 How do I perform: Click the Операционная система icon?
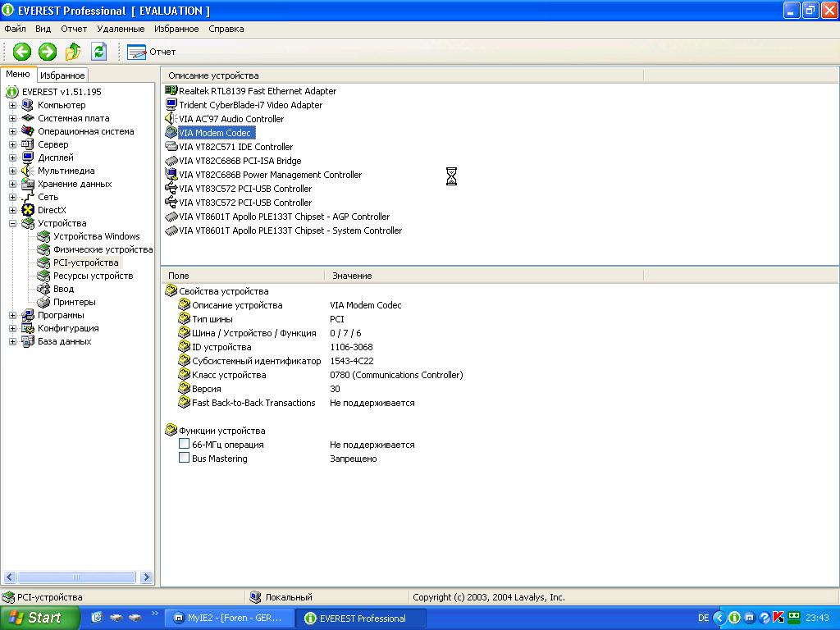point(27,131)
